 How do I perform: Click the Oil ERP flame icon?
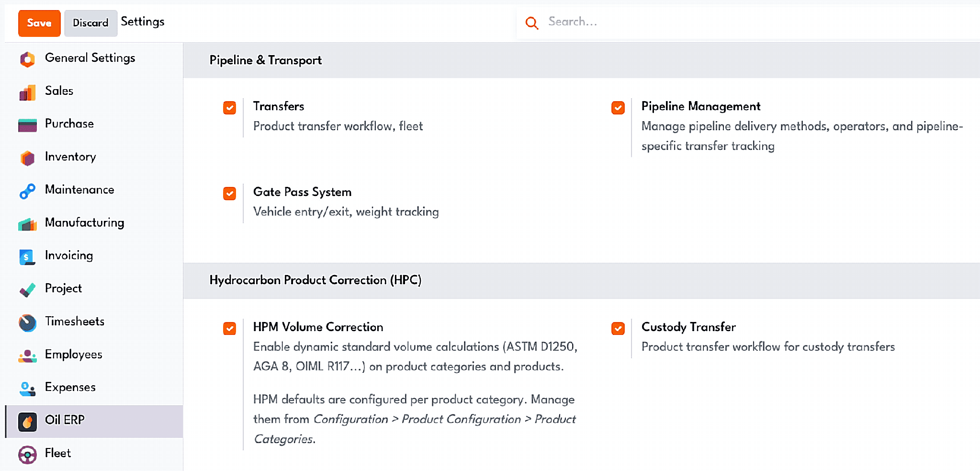pyautogui.click(x=27, y=422)
